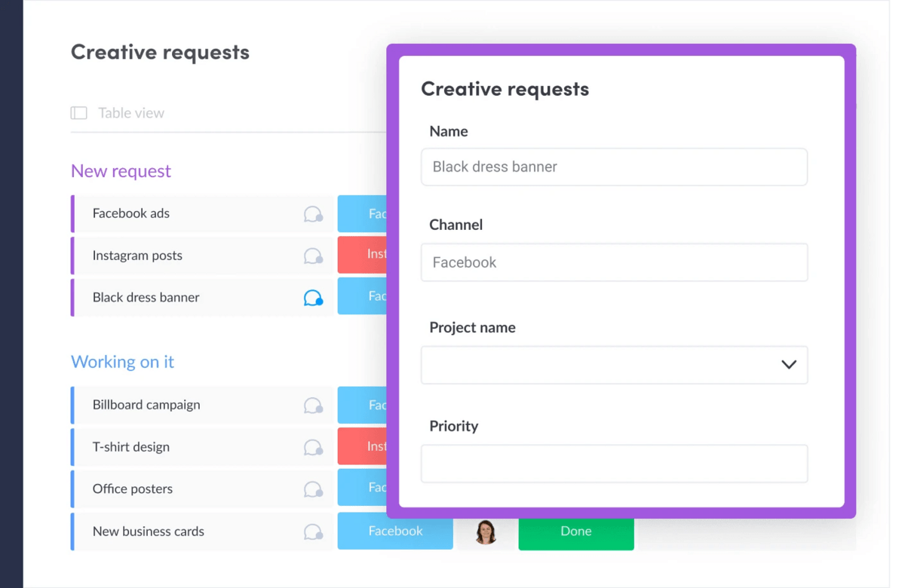Image resolution: width=905 pixels, height=588 pixels.
Task: Expand the Project name dropdown
Action: (788, 365)
